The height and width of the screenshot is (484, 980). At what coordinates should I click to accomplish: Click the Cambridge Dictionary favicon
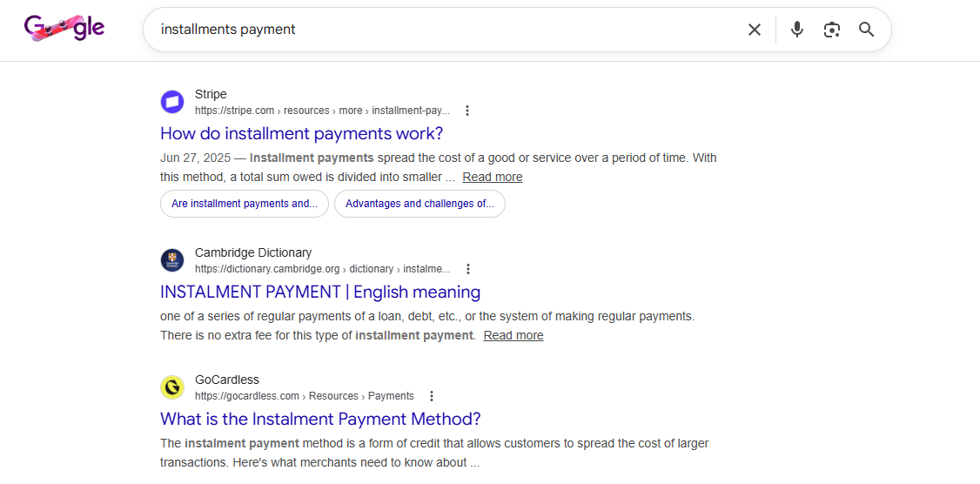(x=171, y=260)
